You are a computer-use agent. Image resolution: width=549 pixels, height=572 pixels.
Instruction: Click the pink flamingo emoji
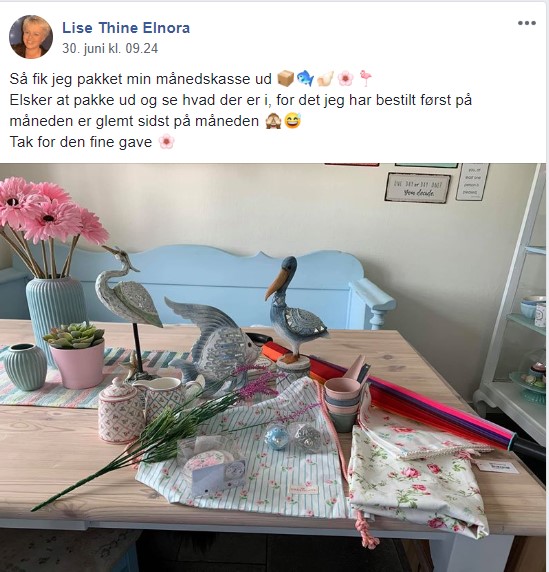click(365, 78)
